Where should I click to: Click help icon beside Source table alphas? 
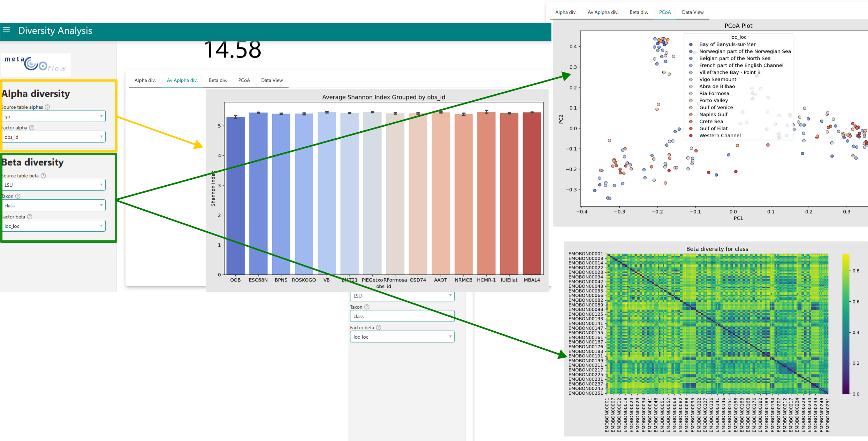tap(48, 107)
